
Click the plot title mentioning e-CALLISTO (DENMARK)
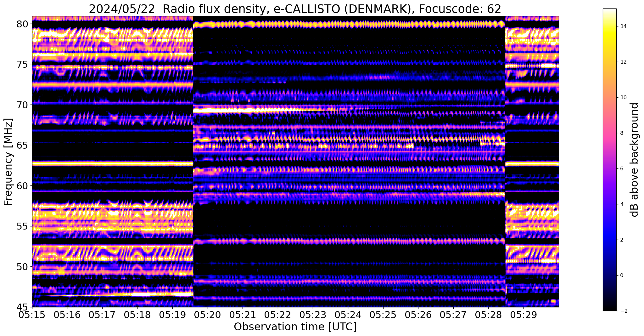pos(295,9)
